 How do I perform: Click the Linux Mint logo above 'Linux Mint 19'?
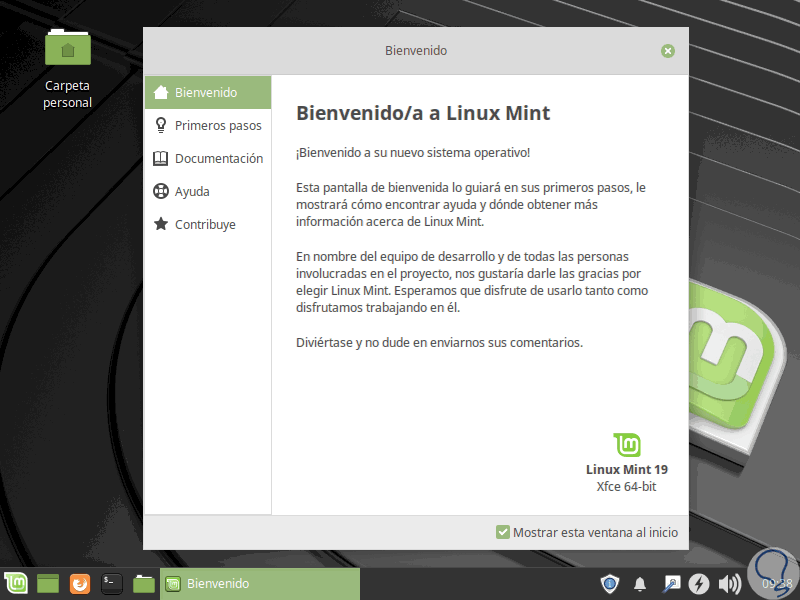tap(628, 444)
